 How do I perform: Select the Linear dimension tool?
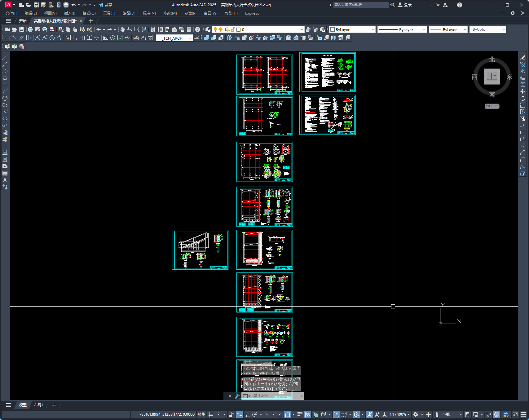(7, 38)
